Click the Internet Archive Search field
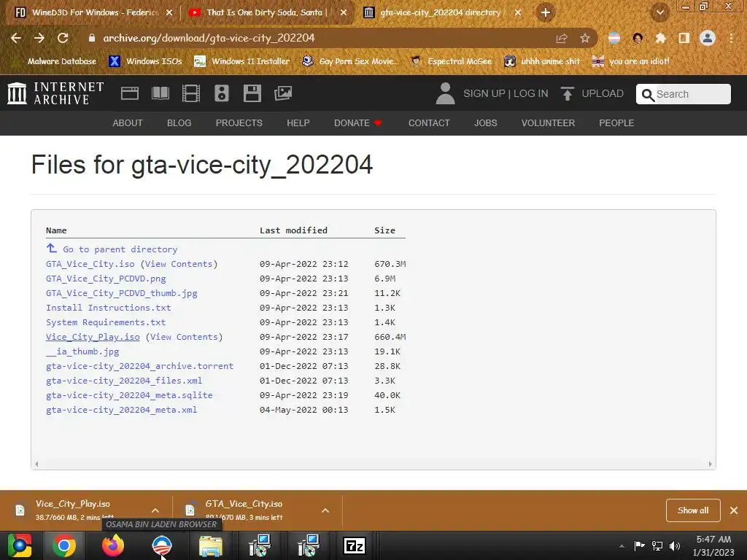The image size is (747, 560). pos(683,94)
